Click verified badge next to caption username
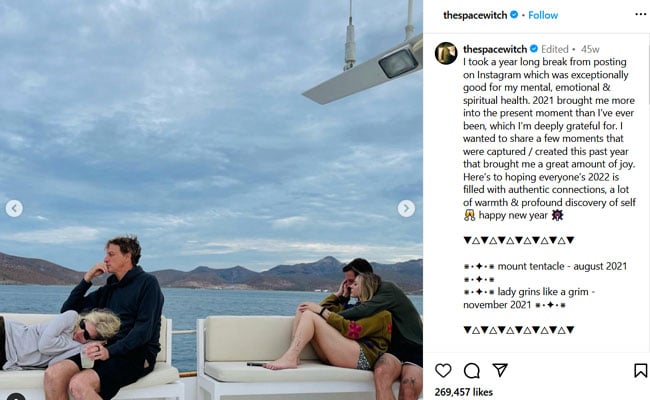Viewport: 650px width, 400px height. point(534,49)
